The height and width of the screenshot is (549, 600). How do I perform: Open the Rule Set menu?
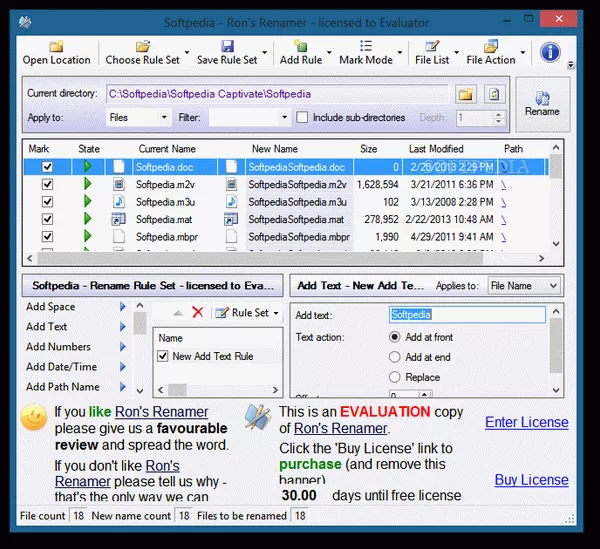[x=247, y=313]
